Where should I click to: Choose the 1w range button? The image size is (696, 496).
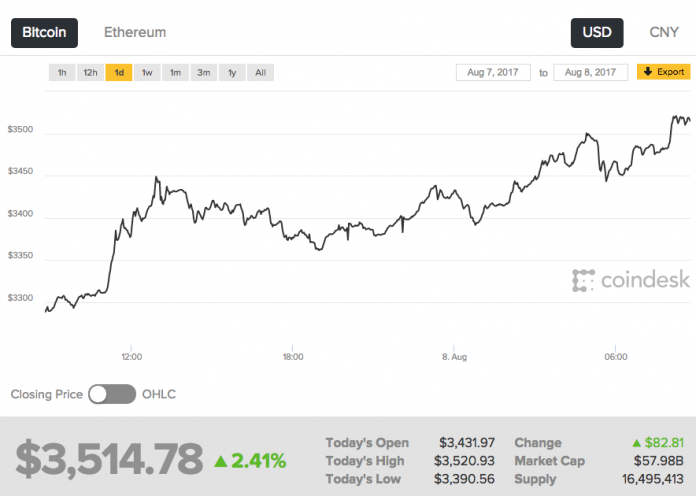tap(147, 72)
